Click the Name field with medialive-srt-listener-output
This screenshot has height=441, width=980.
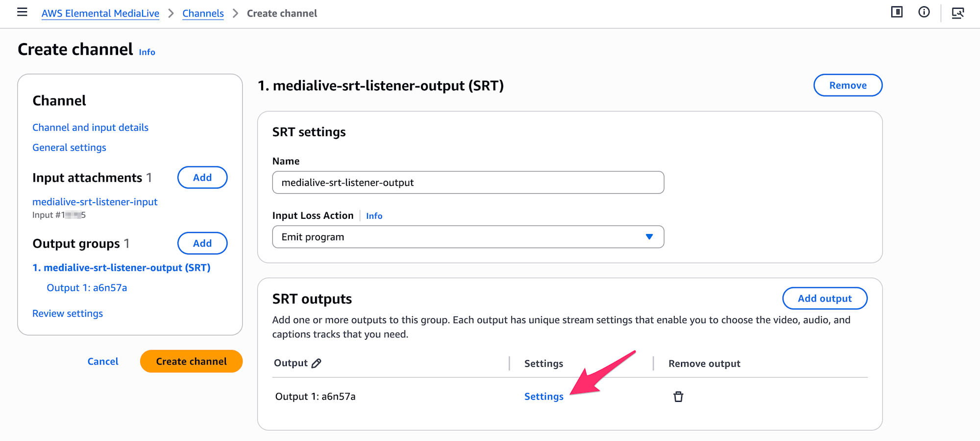tap(468, 183)
